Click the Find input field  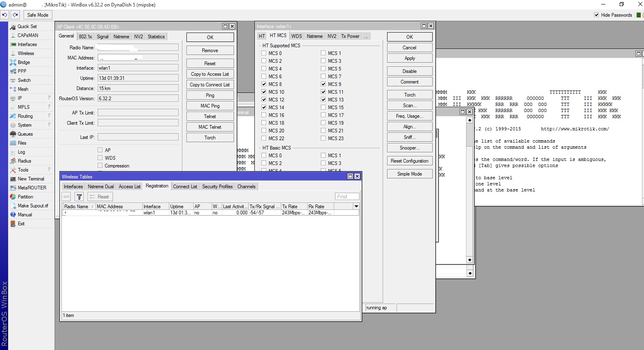click(x=347, y=197)
